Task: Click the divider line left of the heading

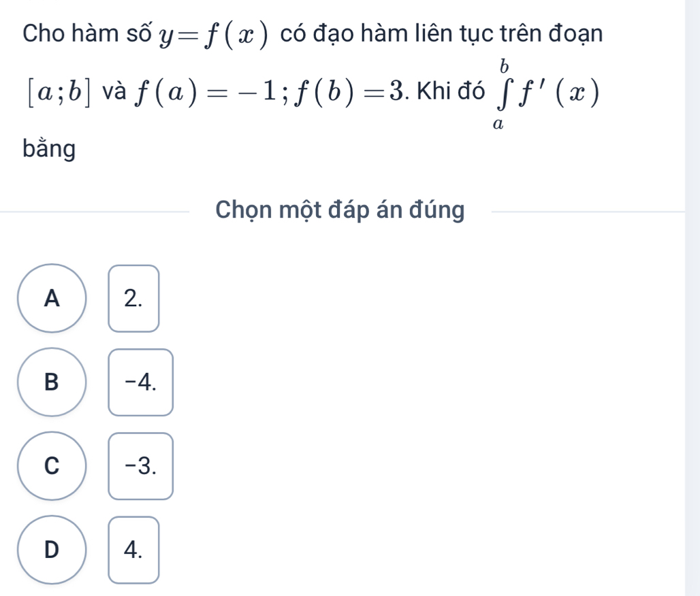Action: point(95,212)
